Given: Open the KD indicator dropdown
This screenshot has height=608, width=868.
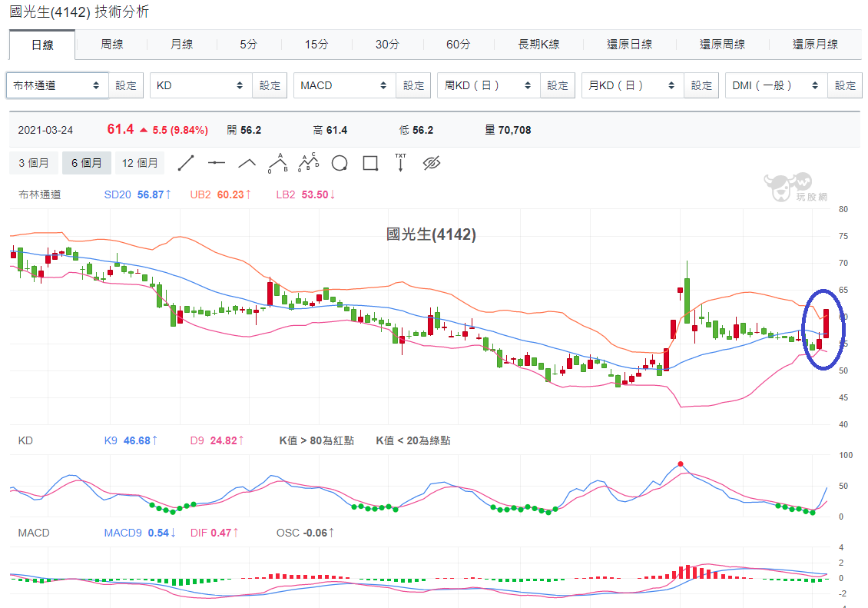Looking at the screenshot, I should coord(201,85).
